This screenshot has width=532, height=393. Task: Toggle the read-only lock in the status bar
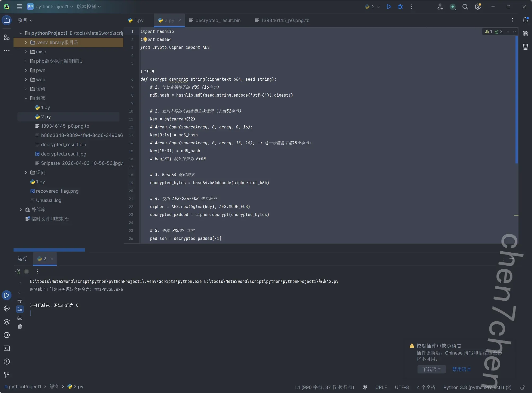pyautogui.click(x=522, y=387)
